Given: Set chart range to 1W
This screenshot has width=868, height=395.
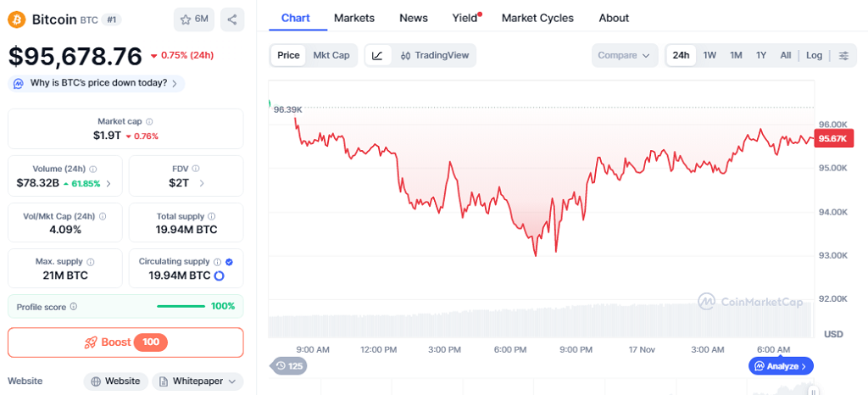Looking at the screenshot, I should click(x=709, y=55).
